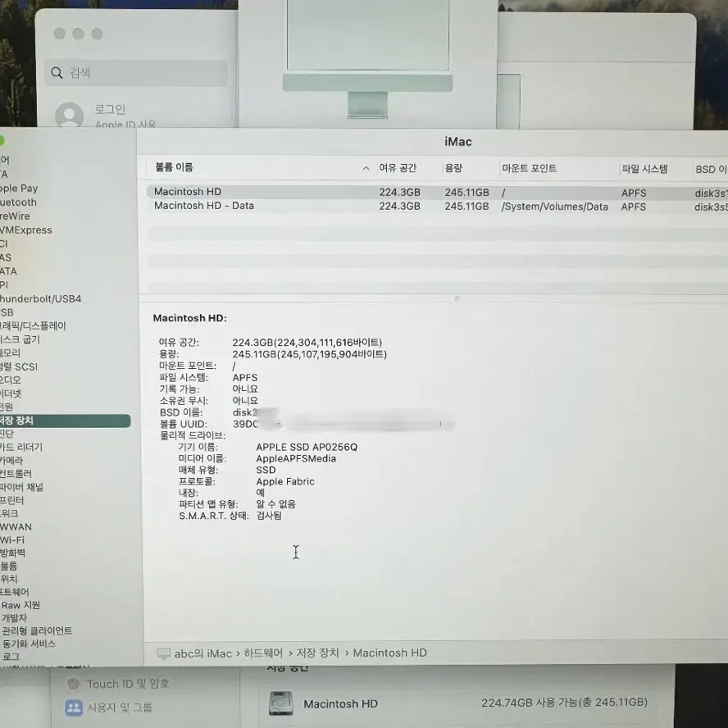Select the highlighted 저장 장치 sidebar item
The height and width of the screenshot is (728, 728).
click(x=65, y=421)
